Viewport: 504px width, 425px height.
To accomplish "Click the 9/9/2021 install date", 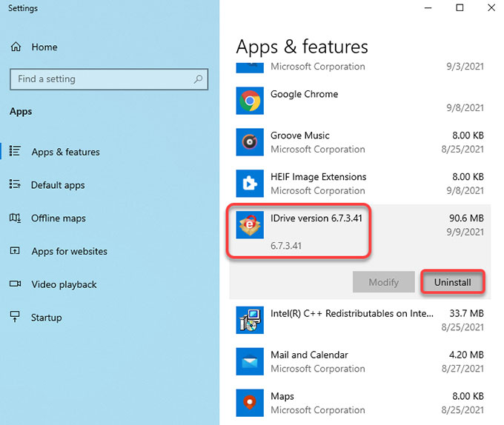I will coord(465,232).
